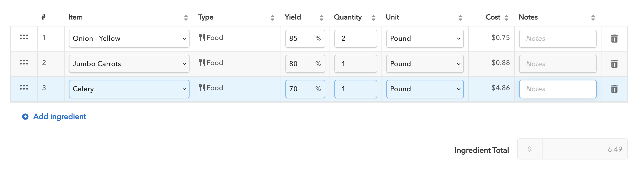Click trash icon for Jumbo Carrots
This screenshot has width=644, height=170.
click(x=614, y=64)
